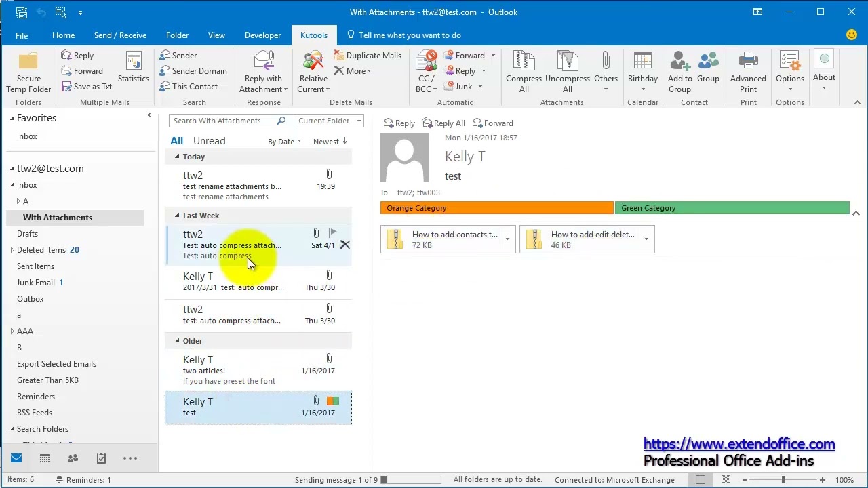Switch to Home tab
868x488 pixels.
coord(63,35)
